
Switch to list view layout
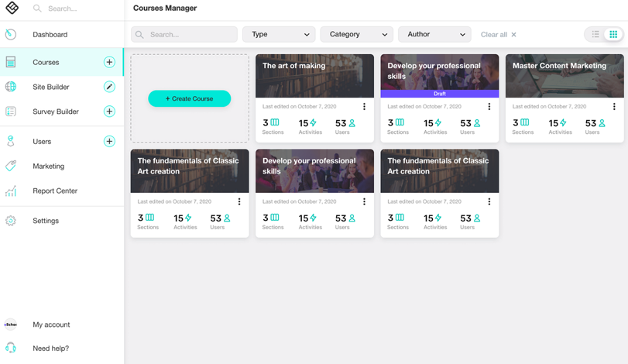coord(595,34)
